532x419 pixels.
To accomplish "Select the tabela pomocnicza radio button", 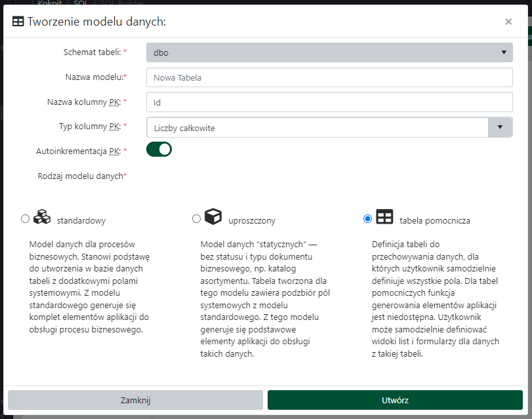I will click(367, 219).
